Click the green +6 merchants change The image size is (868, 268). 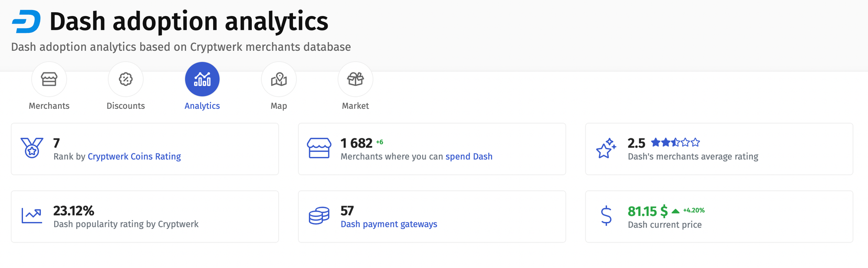(x=380, y=142)
